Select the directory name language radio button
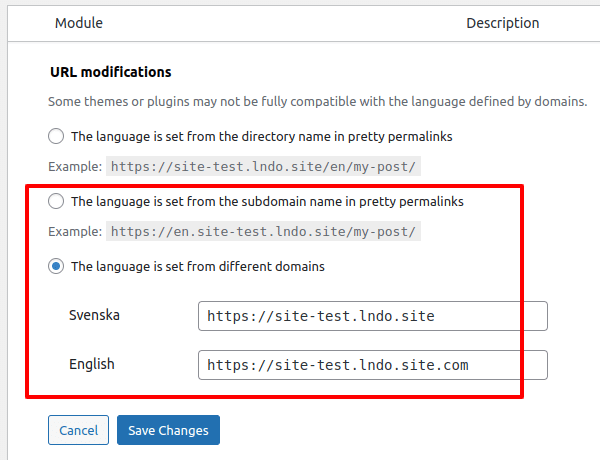The height and width of the screenshot is (460, 600). pyautogui.click(x=56, y=136)
